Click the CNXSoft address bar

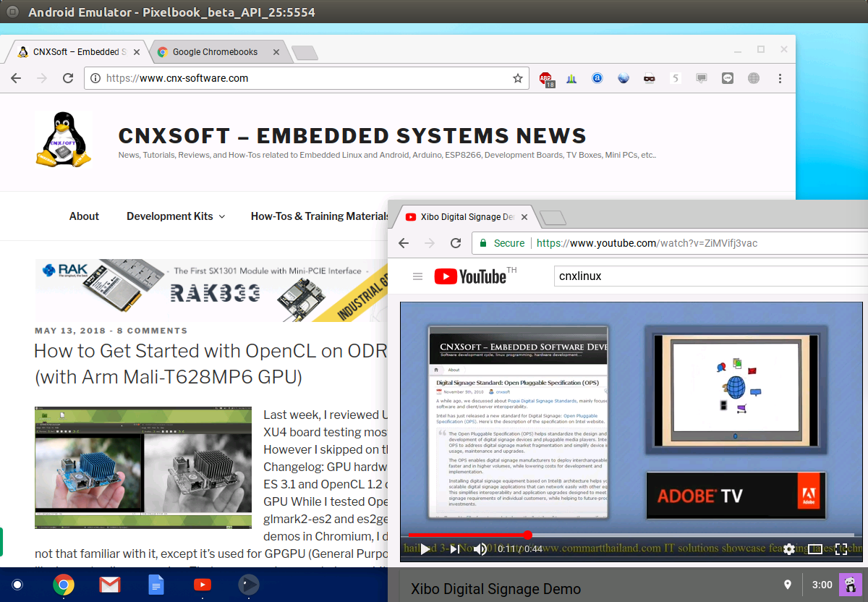pyautogui.click(x=306, y=78)
